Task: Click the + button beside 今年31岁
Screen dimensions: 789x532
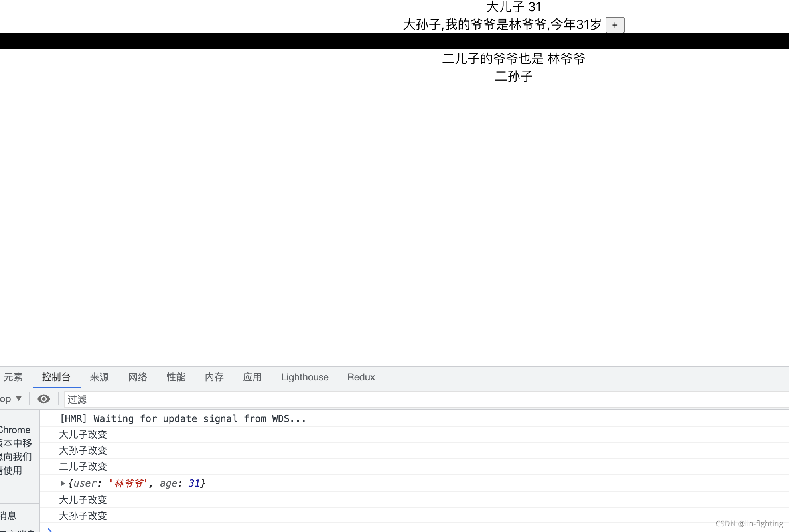Action: (x=615, y=25)
